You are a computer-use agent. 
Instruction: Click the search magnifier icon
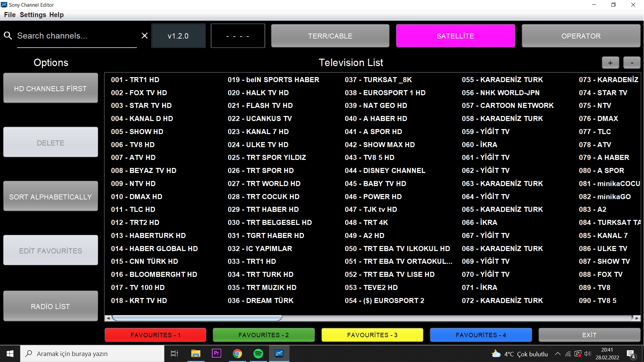pos(8,36)
